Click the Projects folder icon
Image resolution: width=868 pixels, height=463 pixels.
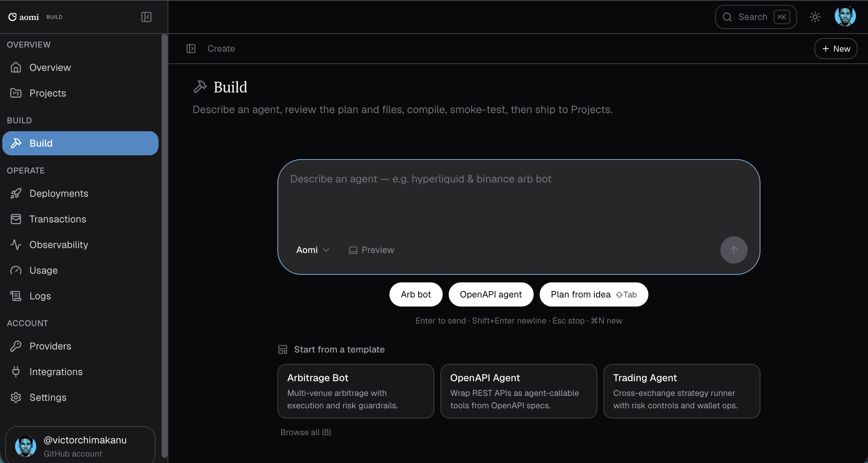click(x=16, y=93)
